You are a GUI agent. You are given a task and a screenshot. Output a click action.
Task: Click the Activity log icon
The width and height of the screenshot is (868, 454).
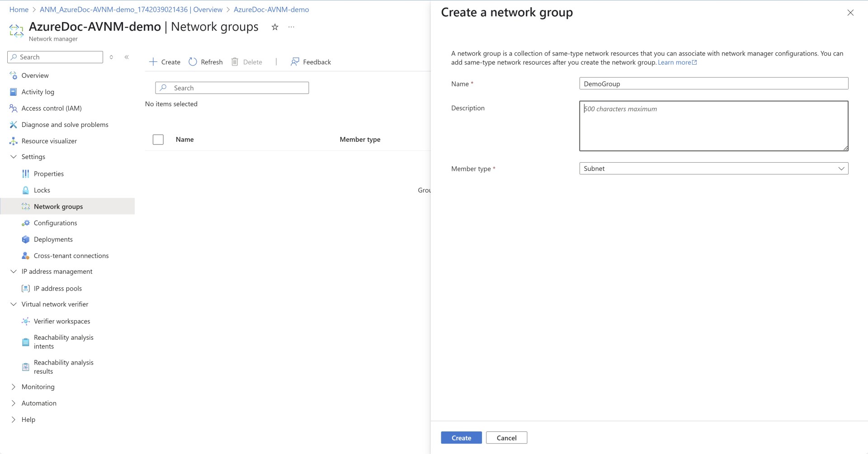click(x=13, y=92)
